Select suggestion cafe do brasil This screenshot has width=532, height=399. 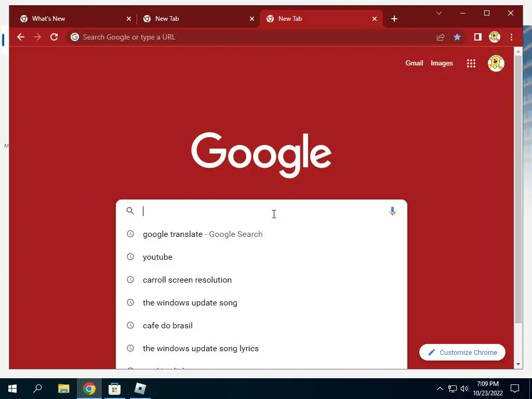[x=261, y=325]
